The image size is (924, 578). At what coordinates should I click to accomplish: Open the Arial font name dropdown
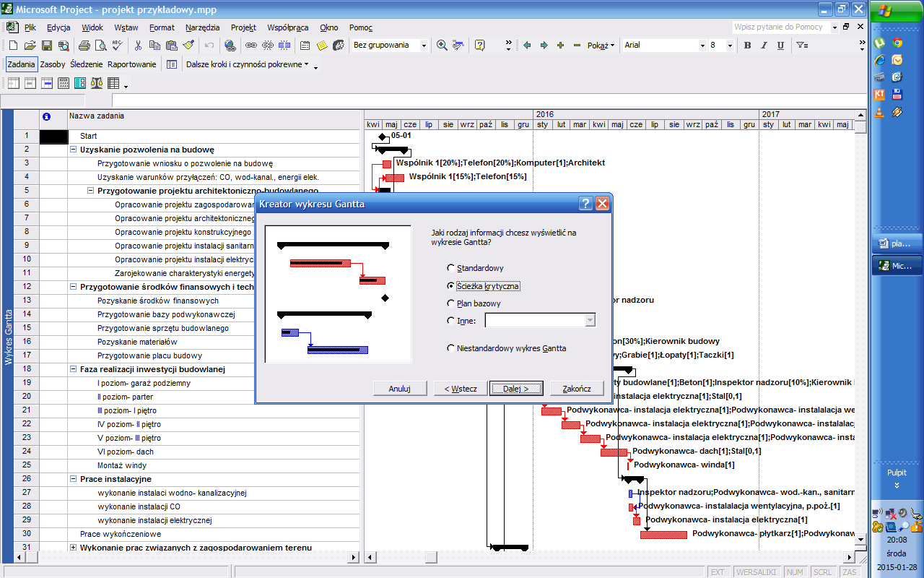[702, 46]
